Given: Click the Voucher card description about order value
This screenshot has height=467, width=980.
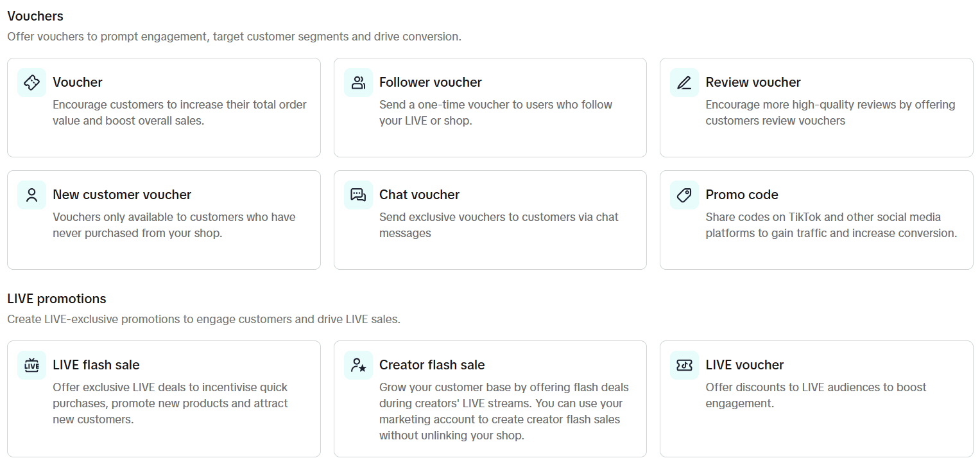Looking at the screenshot, I should [180, 112].
